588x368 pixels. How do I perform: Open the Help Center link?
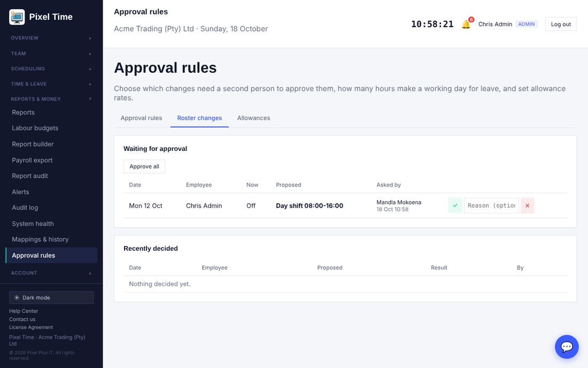(x=24, y=311)
